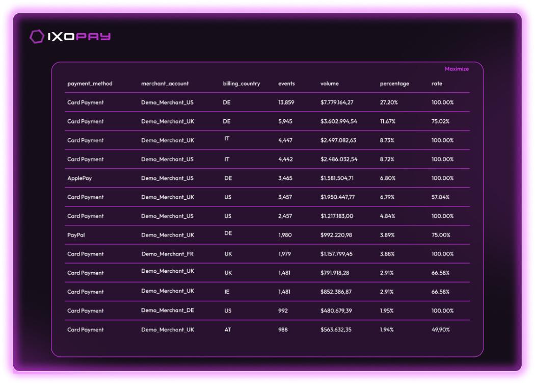The image size is (535, 392).
Task: Click the $7.779.164,27 volume value
Action: click(x=337, y=102)
